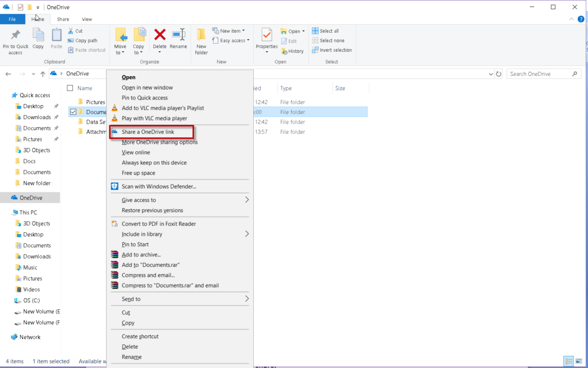Click History in the Open group
588x368 pixels.
click(x=292, y=51)
